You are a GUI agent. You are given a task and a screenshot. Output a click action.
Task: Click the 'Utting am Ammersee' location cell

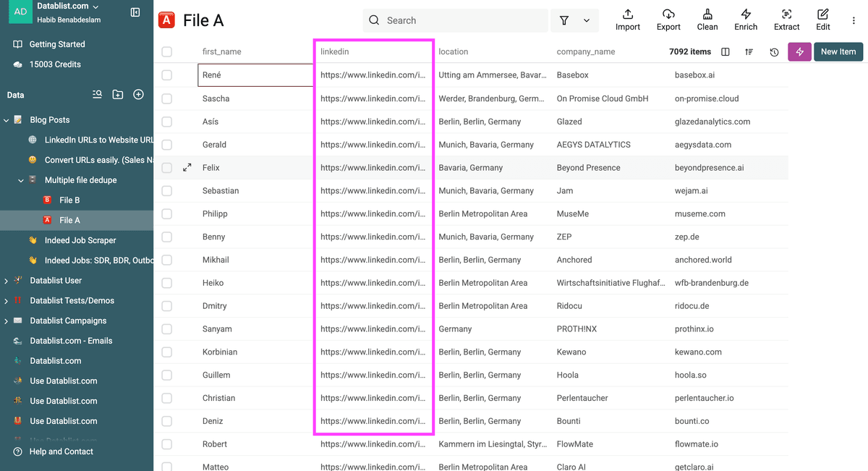492,75
